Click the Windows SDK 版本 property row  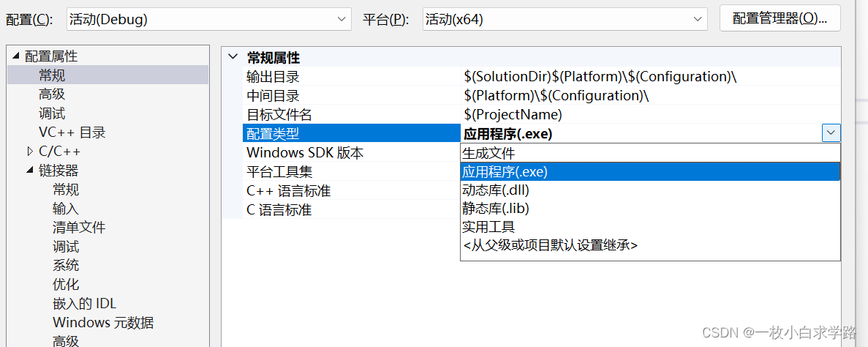click(352, 152)
